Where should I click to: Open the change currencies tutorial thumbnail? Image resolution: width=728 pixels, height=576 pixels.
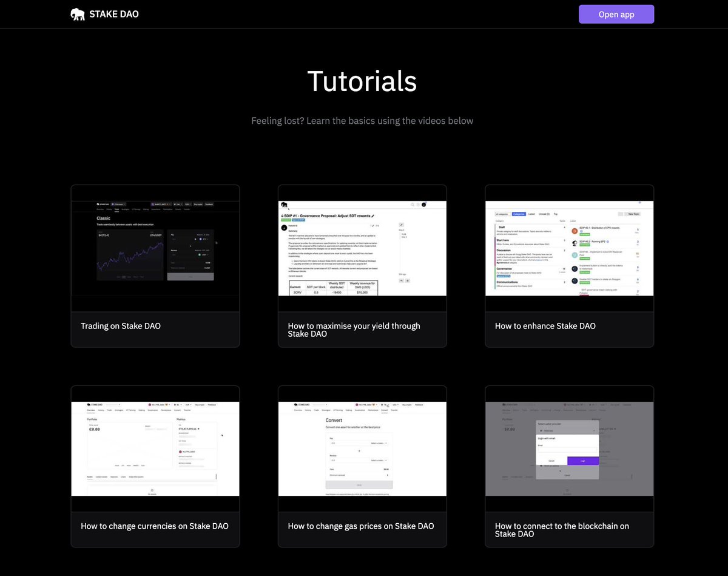[x=155, y=449]
